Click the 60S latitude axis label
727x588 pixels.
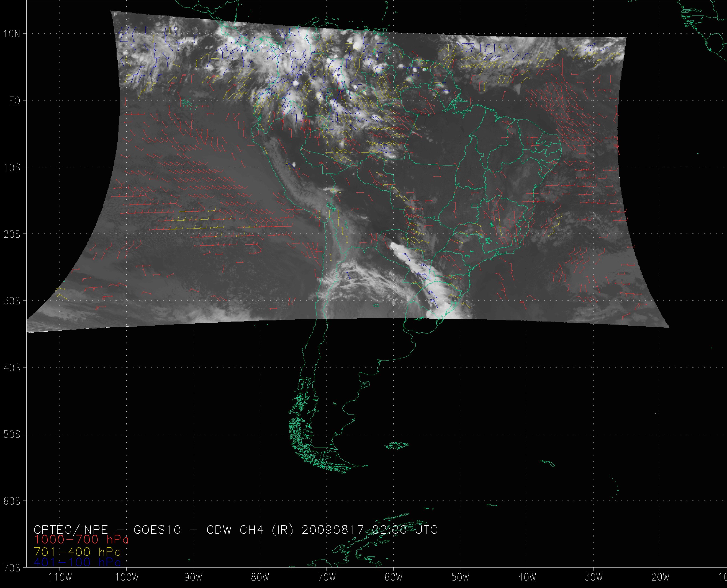[x=12, y=501]
